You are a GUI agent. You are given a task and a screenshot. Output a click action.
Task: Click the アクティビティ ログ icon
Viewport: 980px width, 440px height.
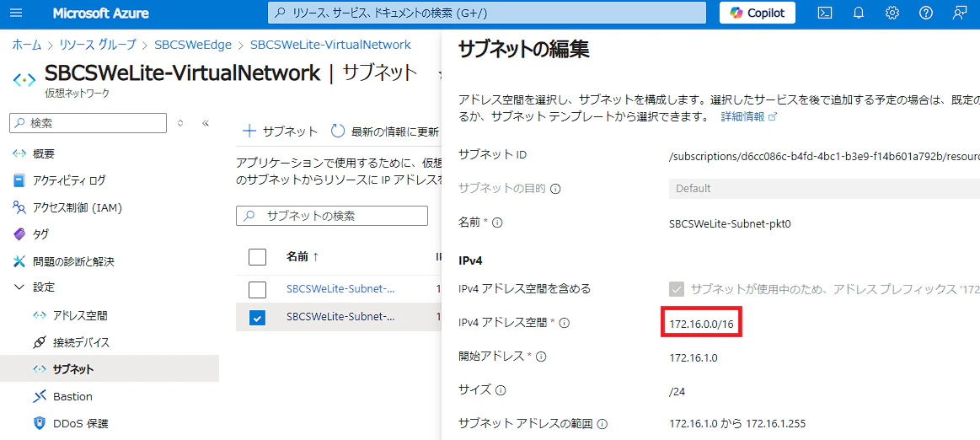(19, 180)
